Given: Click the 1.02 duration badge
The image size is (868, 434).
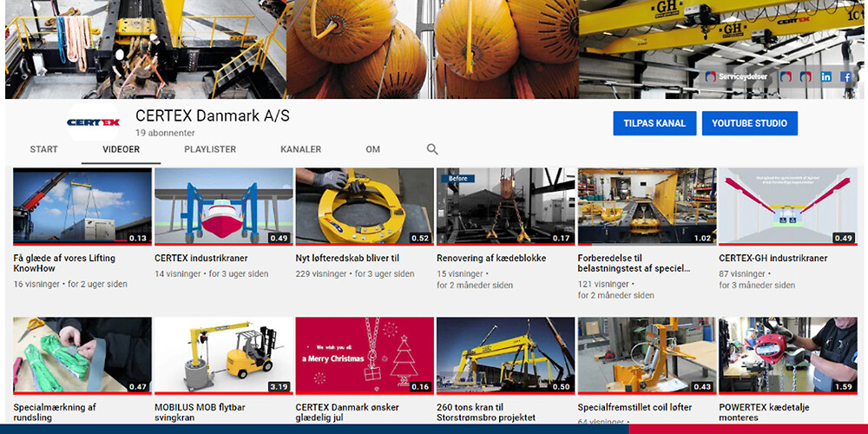Looking at the screenshot, I should pyautogui.click(x=702, y=238).
